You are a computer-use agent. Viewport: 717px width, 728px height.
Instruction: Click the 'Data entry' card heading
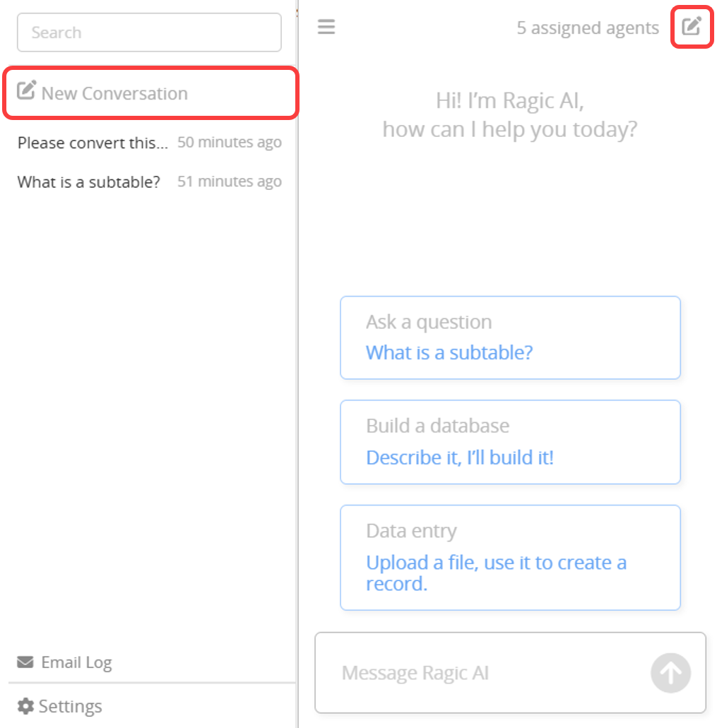[411, 531]
